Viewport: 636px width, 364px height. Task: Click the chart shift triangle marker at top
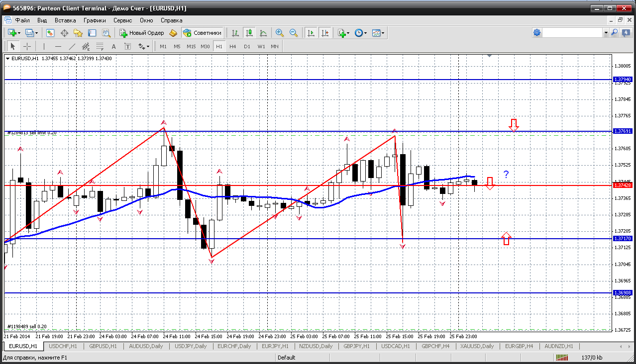(x=490, y=56)
